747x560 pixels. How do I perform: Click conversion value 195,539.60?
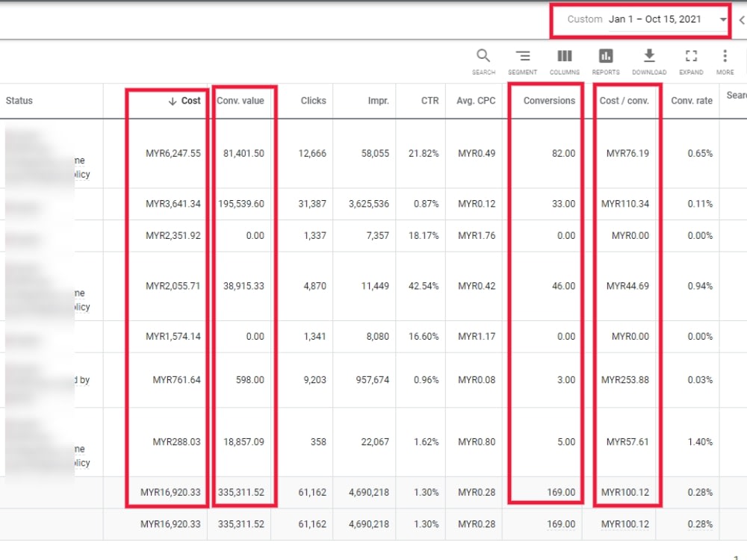pyautogui.click(x=241, y=204)
